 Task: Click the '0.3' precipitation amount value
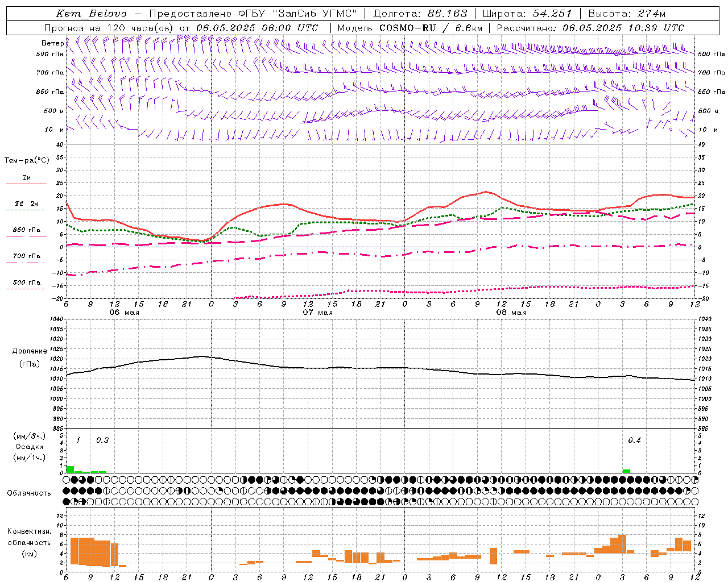tap(102, 440)
